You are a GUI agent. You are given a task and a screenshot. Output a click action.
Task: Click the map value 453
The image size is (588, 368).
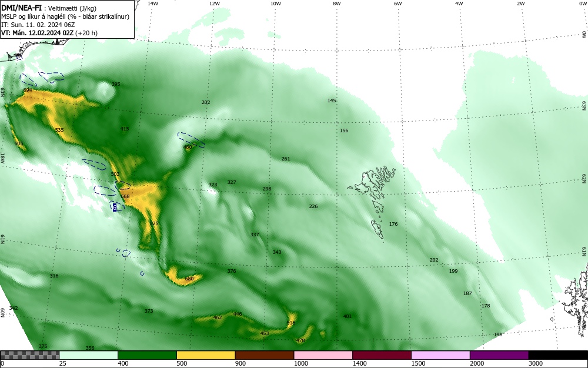coord(265,333)
